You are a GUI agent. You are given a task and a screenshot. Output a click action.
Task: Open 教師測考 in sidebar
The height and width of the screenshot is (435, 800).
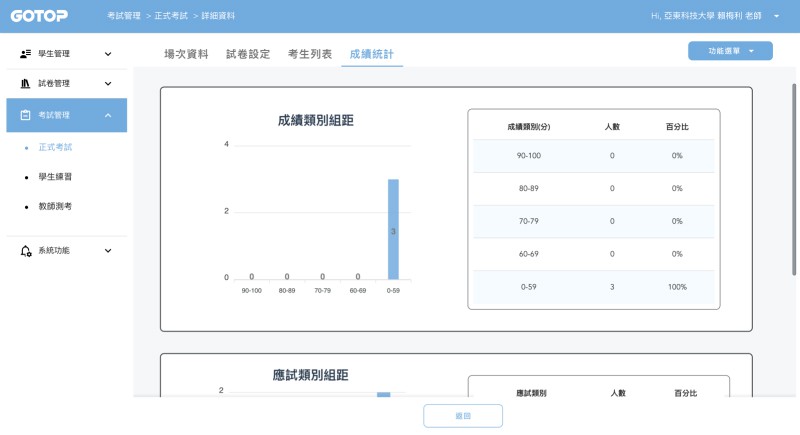click(x=55, y=207)
